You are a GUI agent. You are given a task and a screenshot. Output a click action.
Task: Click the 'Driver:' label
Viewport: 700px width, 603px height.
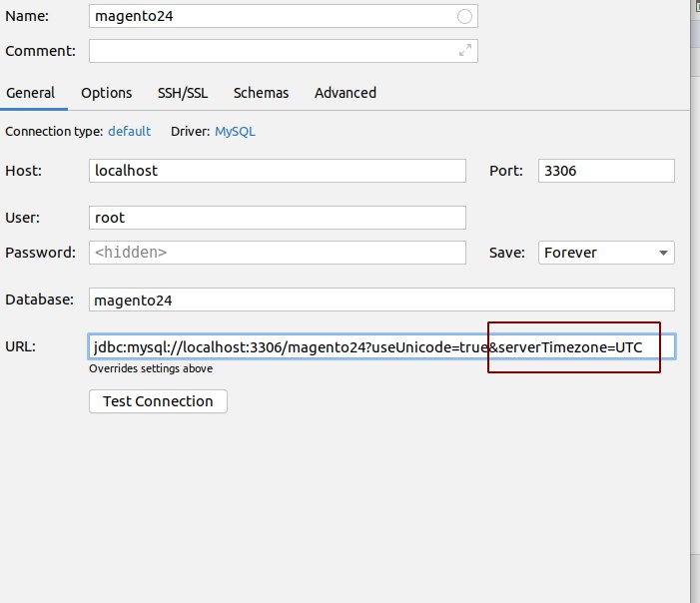190,131
